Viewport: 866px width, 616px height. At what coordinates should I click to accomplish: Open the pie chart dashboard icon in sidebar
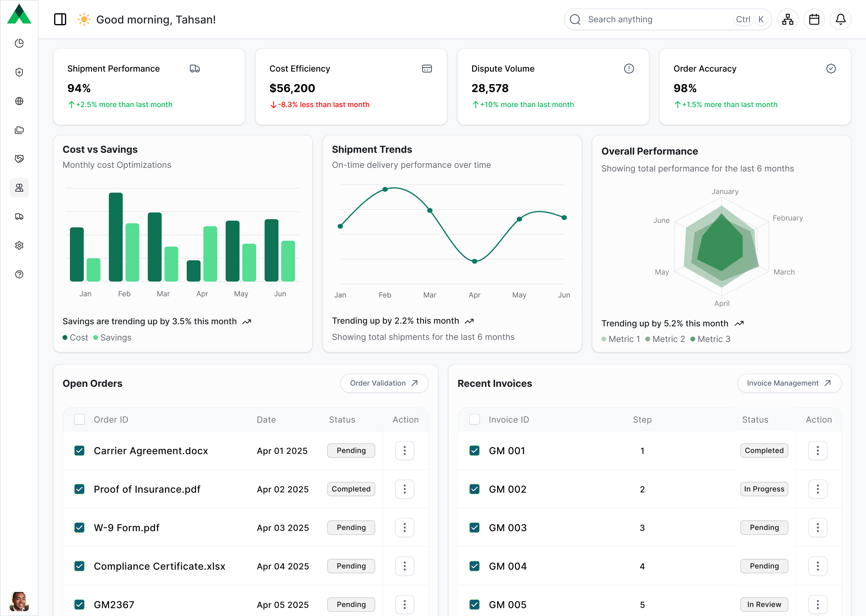click(19, 43)
